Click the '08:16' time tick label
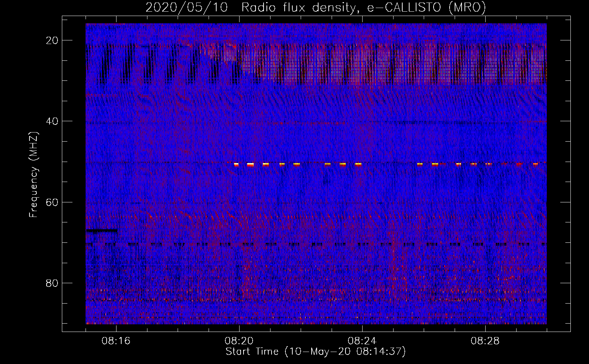Screen dimensions: 589x364 [116, 341]
